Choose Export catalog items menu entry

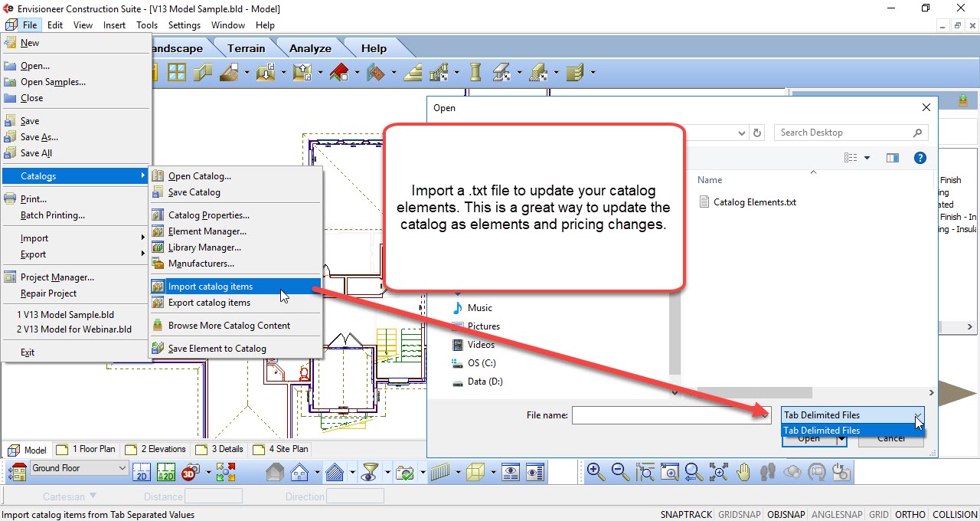pyautogui.click(x=235, y=303)
